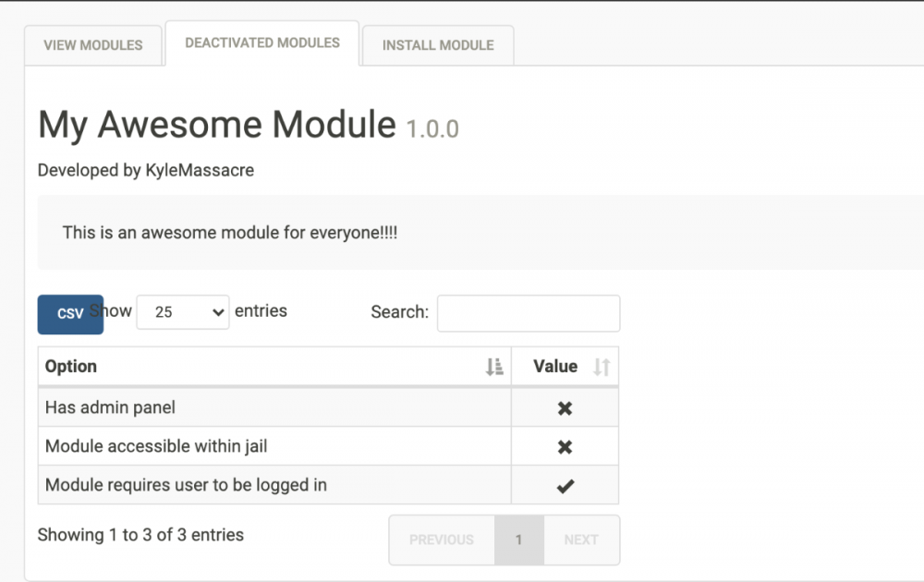Click the sort icon in Option column

494,367
